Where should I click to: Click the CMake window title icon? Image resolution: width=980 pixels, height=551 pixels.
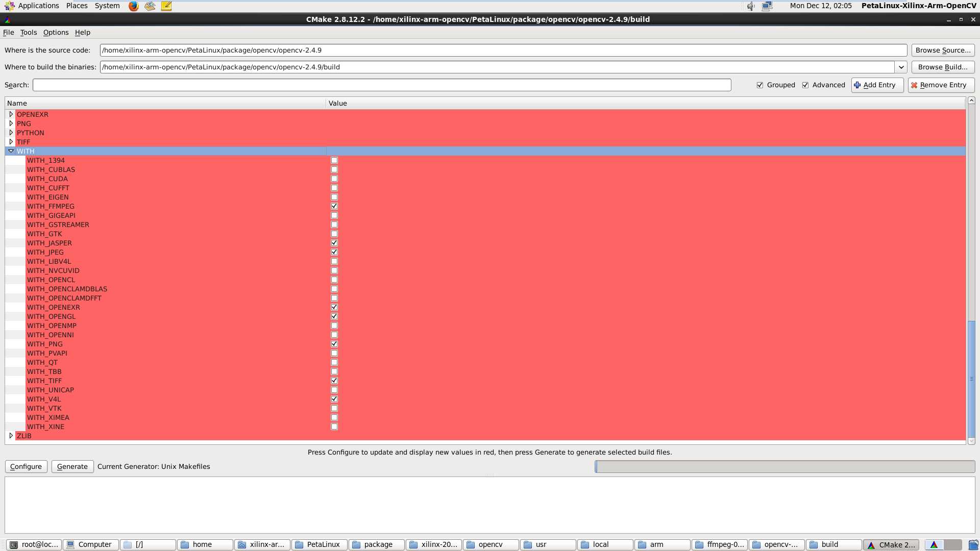click(x=7, y=19)
